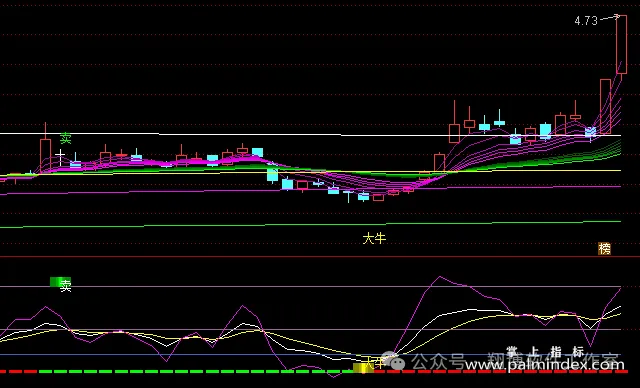Screen dimensions: 640x388
Task: Click the 卖 marker in the indicator panel
Action: click(65, 286)
